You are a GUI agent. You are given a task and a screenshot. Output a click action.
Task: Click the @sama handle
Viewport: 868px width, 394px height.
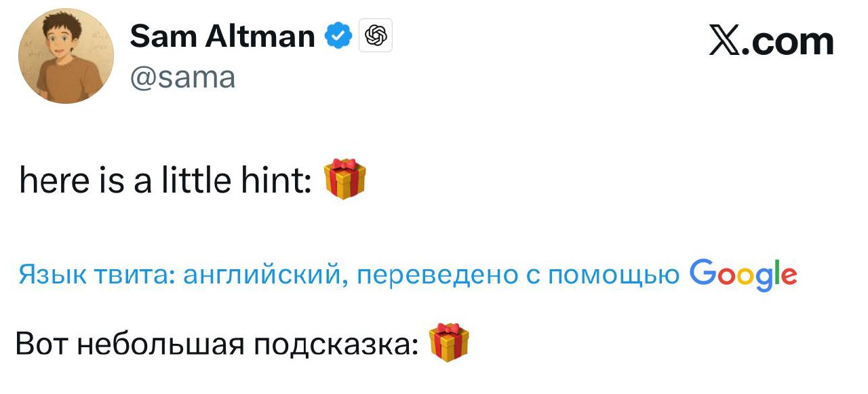pyautogui.click(x=182, y=78)
